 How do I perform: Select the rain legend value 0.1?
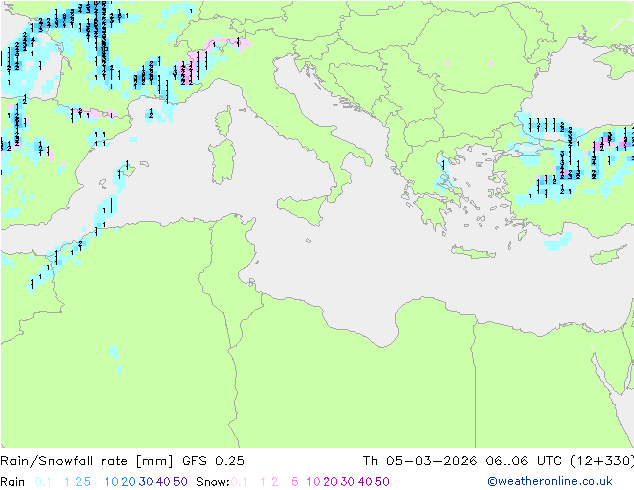click(43, 482)
